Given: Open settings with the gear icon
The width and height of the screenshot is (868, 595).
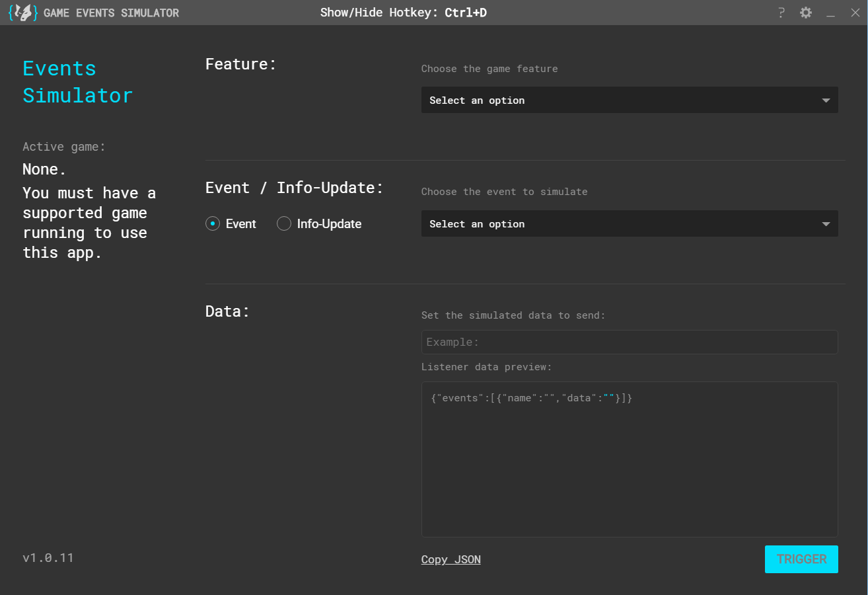Looking at the screenshot, I should tap(806, 13).
